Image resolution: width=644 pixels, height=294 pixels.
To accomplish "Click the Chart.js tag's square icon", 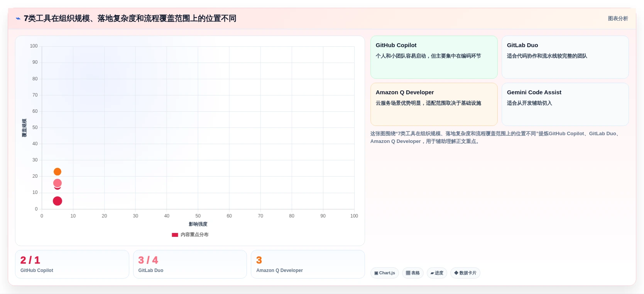I will click(376, 273).
